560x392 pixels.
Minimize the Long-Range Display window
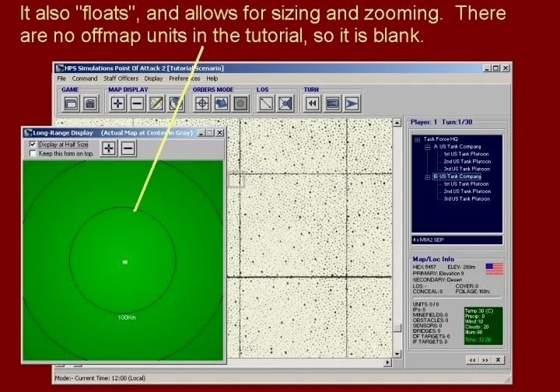201,133
